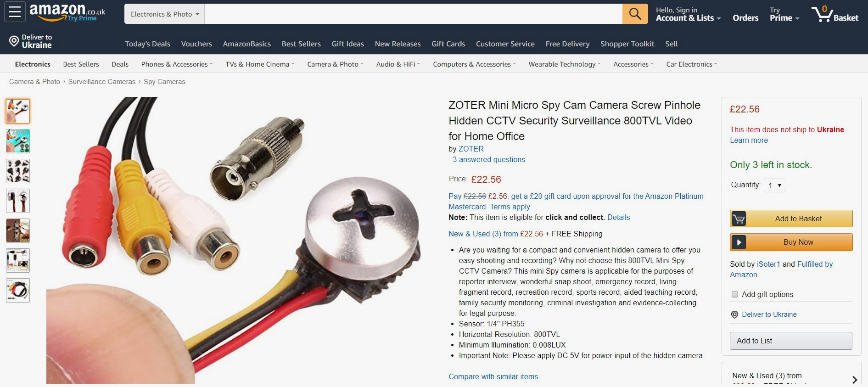
Task: Expand the New & Used sidebar chevron
Action: 854,380
